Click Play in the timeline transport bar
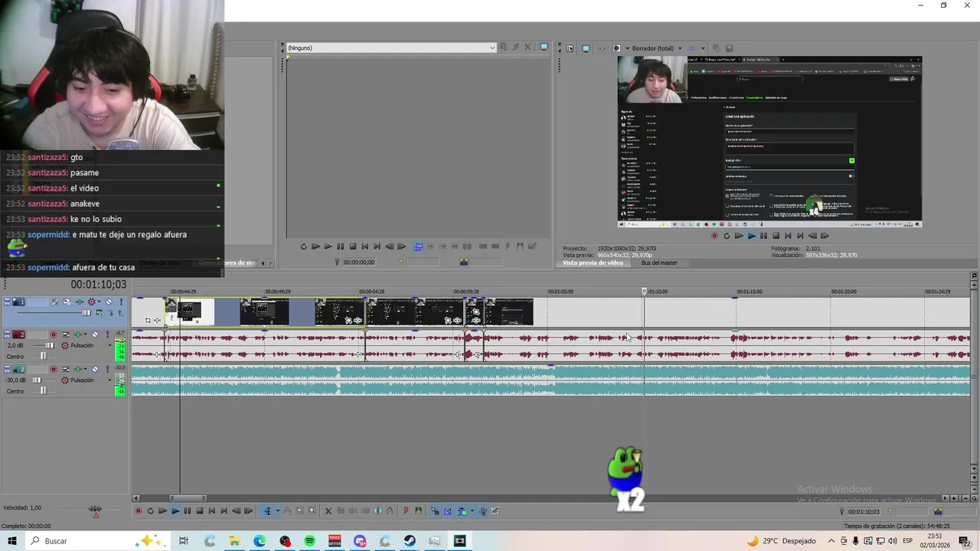The width and height of the screenshot is (980, 551). tap(175, 511)
